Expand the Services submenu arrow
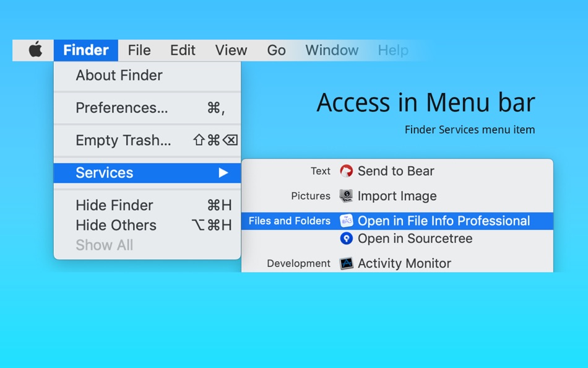 223,173
